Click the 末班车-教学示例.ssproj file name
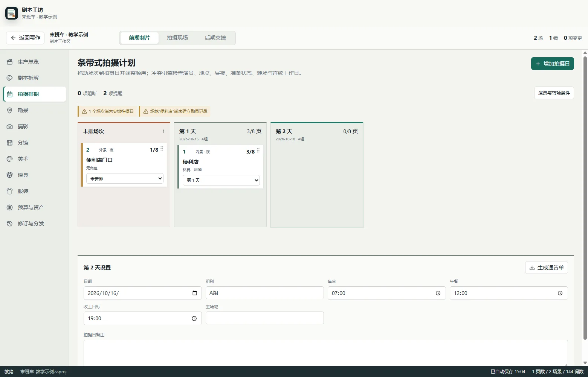 [x=43, y=372]
